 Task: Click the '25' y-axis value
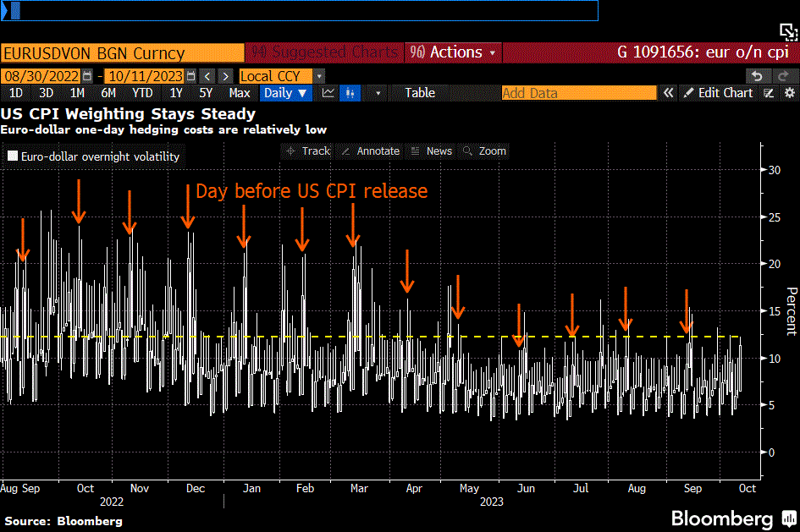click(775, 217)
